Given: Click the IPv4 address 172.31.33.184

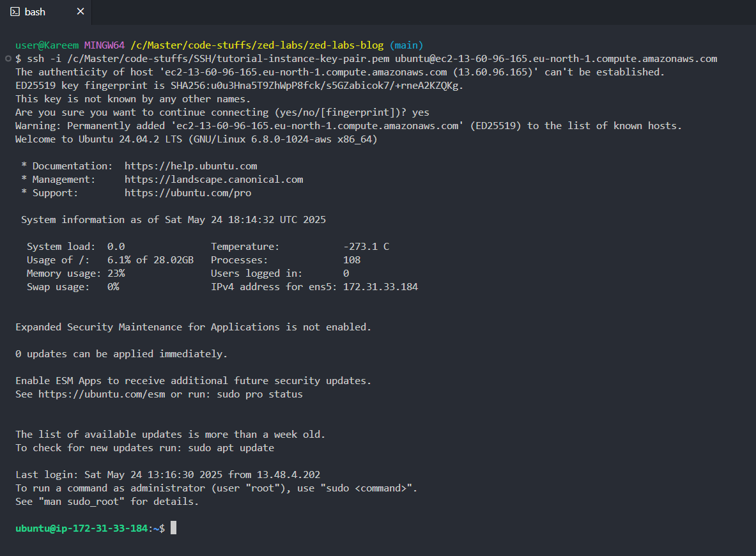Looking at the screenshot, I should click(x=380, y=287).
